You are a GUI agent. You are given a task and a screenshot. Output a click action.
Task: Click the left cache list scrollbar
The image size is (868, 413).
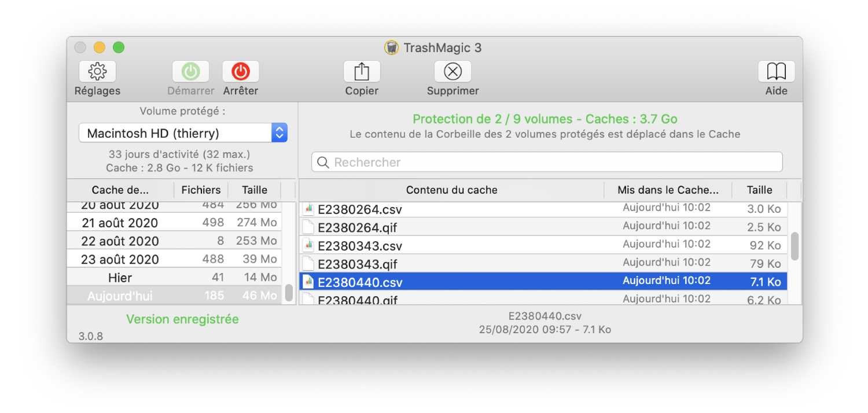click(289, 293)
